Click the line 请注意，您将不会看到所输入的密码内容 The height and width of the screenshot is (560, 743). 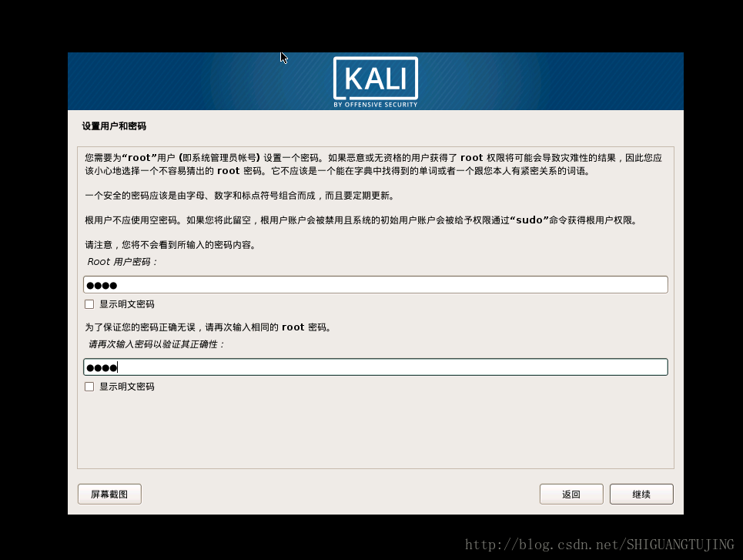[x=171, y=245]
